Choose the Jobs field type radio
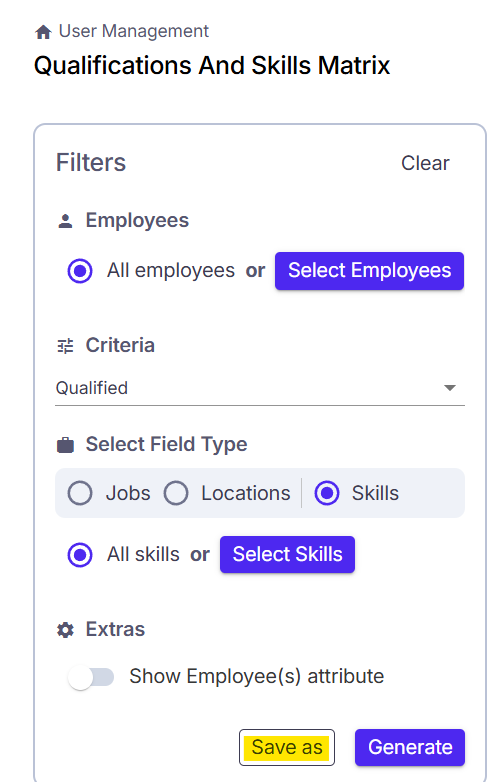This screenshot has height=782, width=497. tap(80, 493)
